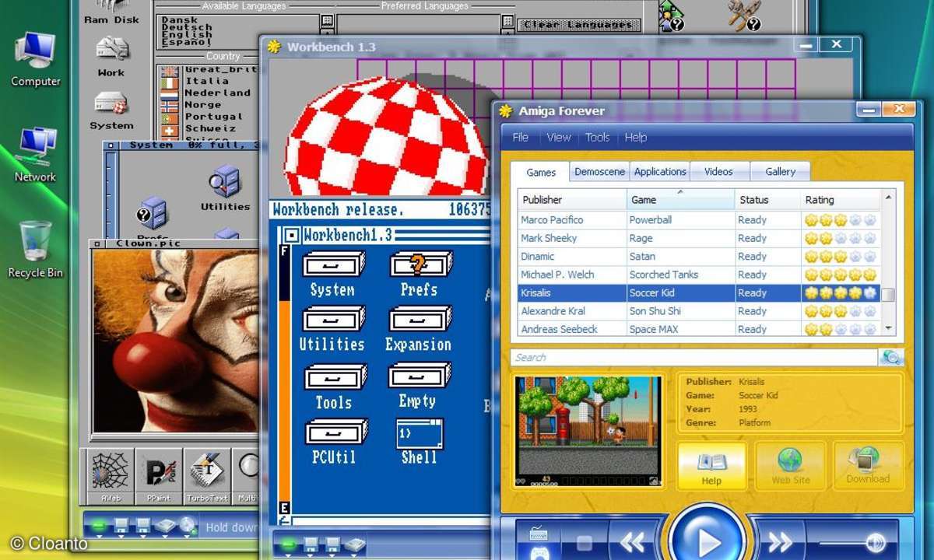Open the Computer desktop icon
934x560 pixels.
(36, 58)
